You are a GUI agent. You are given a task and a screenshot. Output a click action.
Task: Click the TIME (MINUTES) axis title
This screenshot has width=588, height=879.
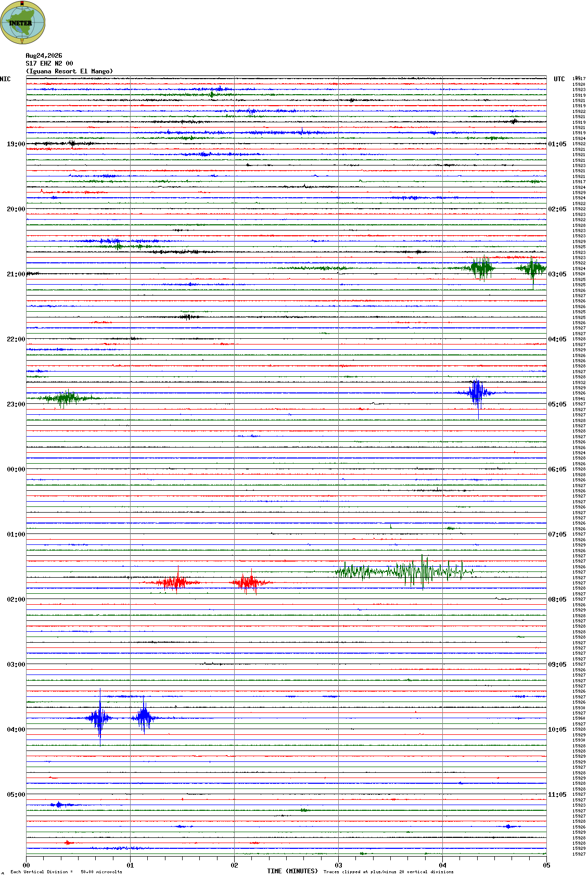[292, 871]
